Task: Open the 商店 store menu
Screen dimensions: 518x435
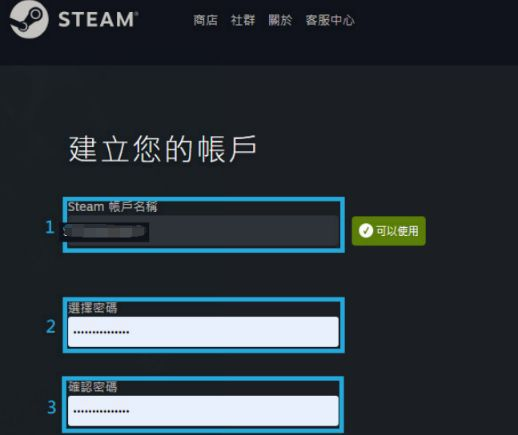Action: coord(205,20)
